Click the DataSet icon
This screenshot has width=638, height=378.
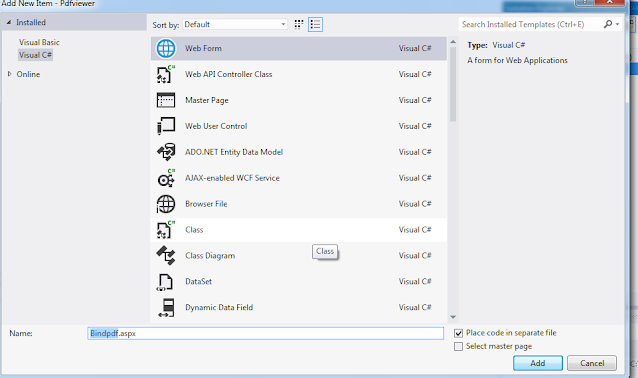pos(165,282)
